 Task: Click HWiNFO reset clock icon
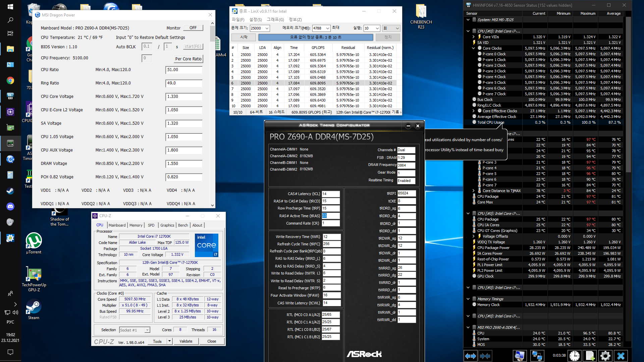574,356
